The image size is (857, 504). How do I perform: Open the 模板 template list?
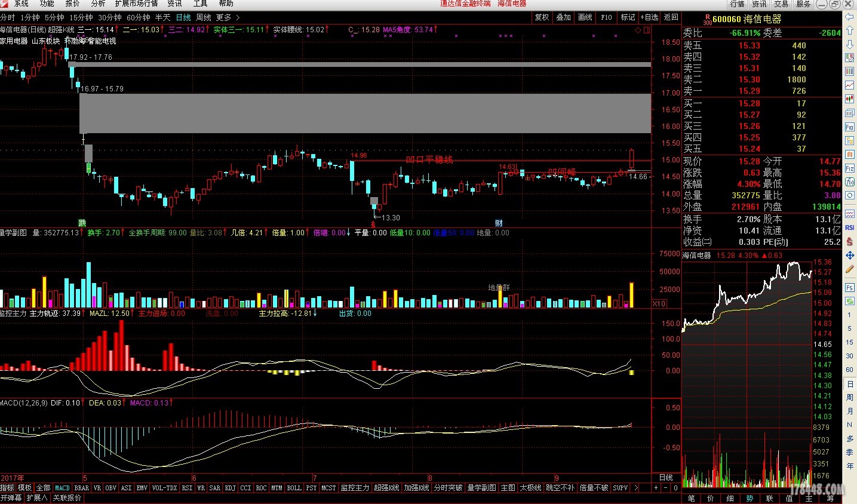[x=24, y=488]
